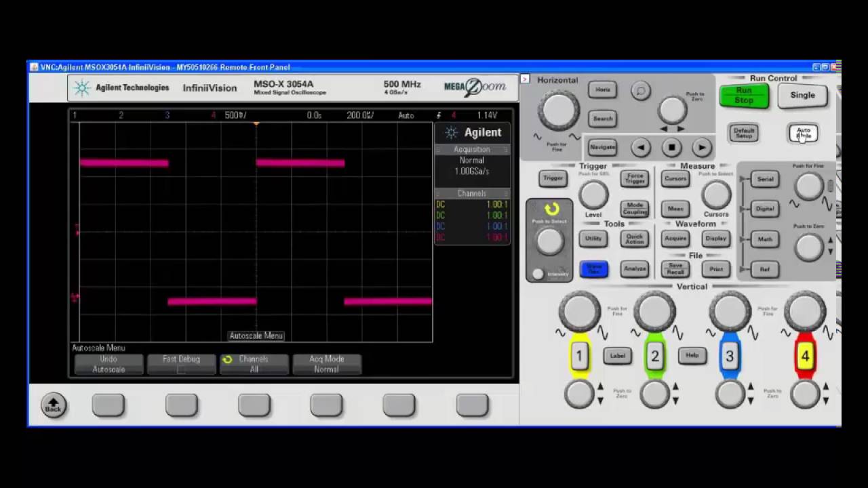Click the blue Wave Gen button

coord(593,269)
